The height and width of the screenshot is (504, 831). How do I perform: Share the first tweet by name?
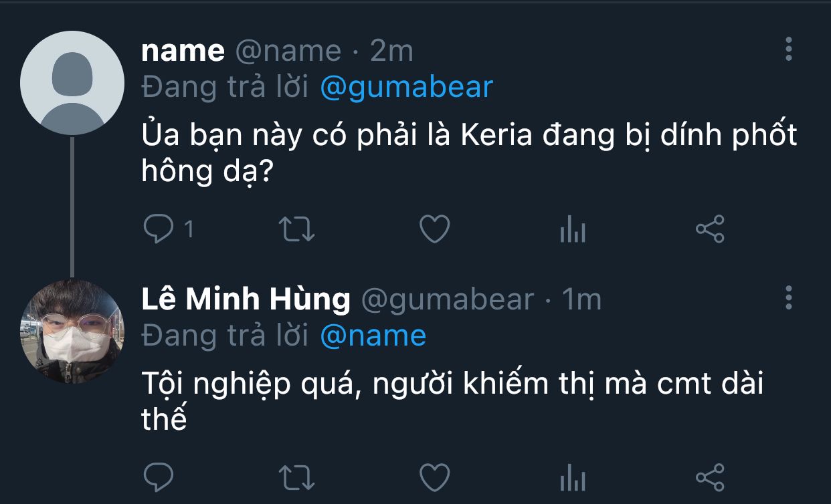click(710, 229)
